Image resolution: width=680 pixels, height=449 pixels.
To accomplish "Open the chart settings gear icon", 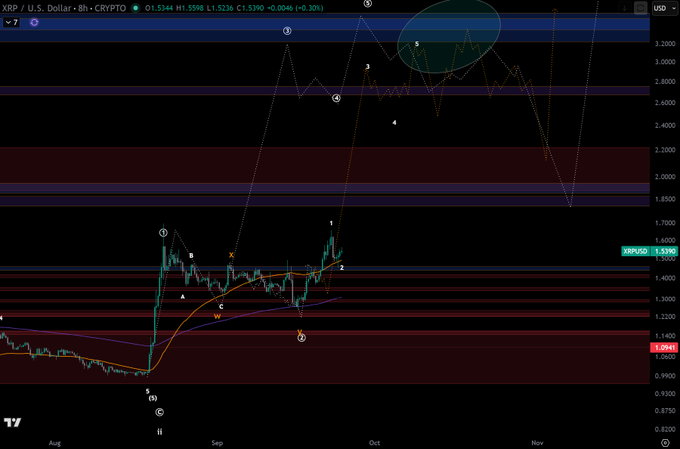I will pyautogui.click(x=665, y=442).
